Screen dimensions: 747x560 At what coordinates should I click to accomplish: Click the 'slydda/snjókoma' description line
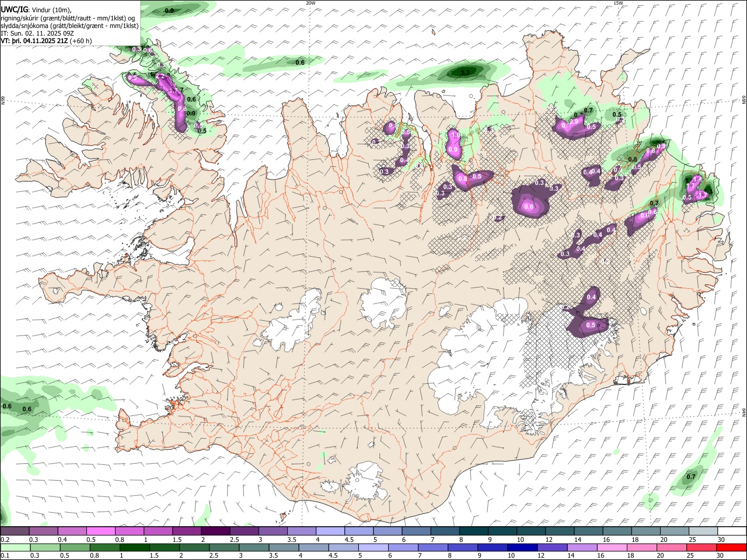[70, 26]
